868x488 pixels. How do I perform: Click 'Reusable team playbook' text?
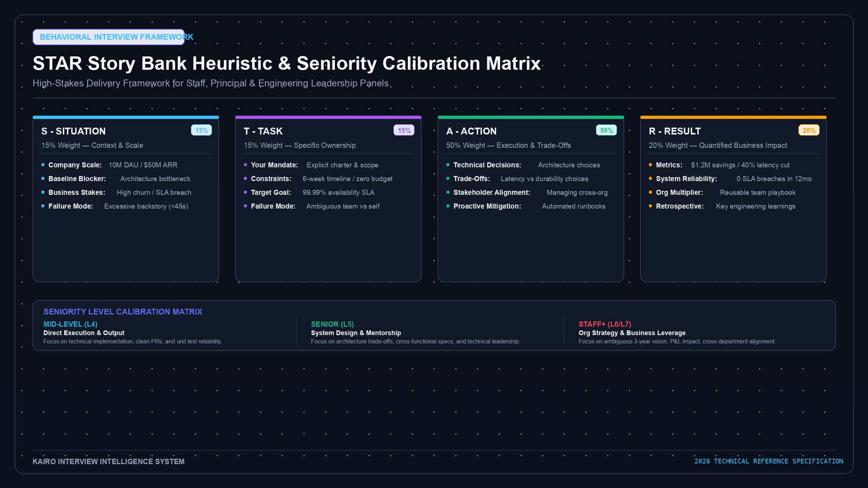(x=758, y=192)
